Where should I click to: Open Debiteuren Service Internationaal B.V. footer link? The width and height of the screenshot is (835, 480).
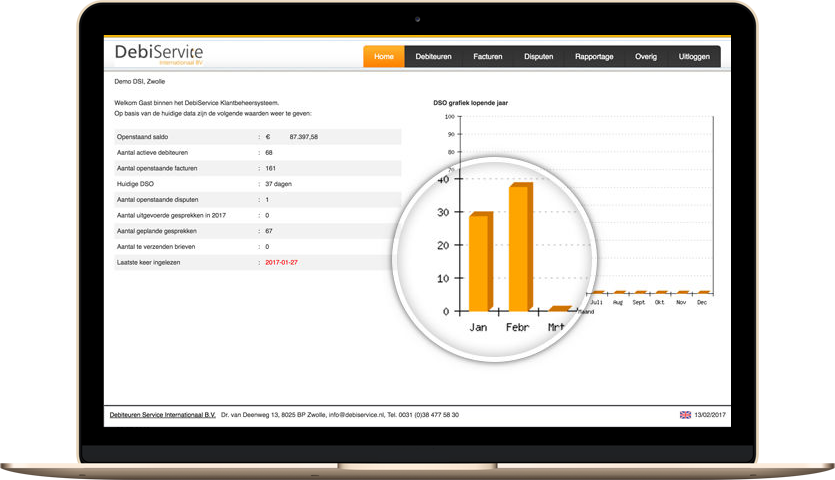162,414
